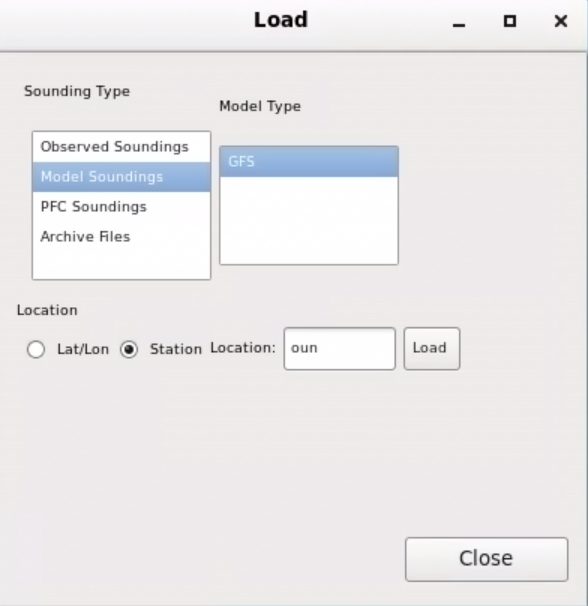Click the Load title in the title bar
Screen dimensions: 588x606
[x=281, y=20]
